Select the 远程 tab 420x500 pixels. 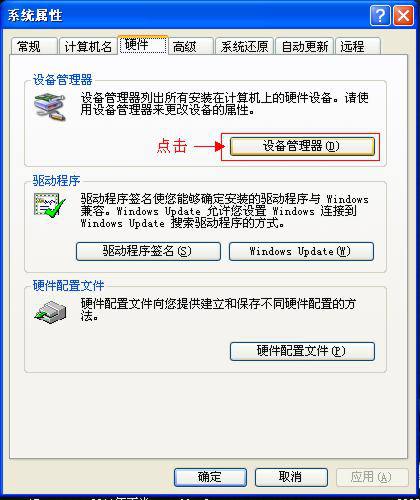[x=358, y=46]
